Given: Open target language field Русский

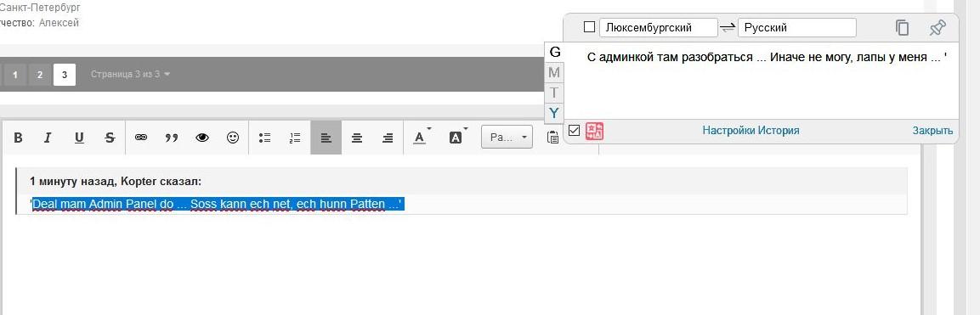Looking at the screenshot, I should click(x=797, y=27).
